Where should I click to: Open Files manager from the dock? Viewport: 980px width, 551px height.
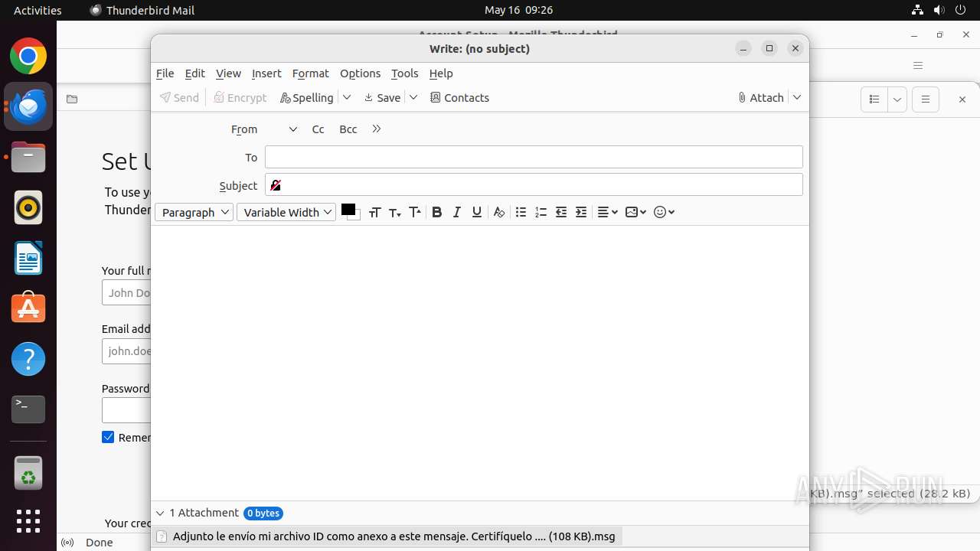coord(28,158)
